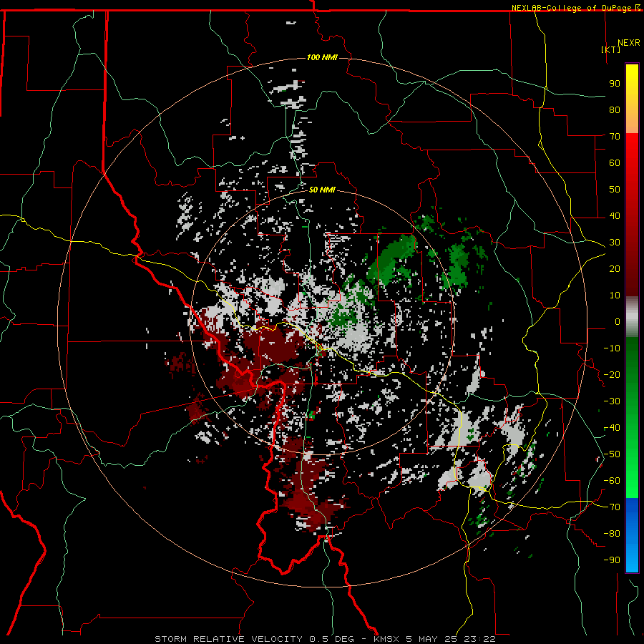Select the positive 30 scale value

[x=615, y=243]
